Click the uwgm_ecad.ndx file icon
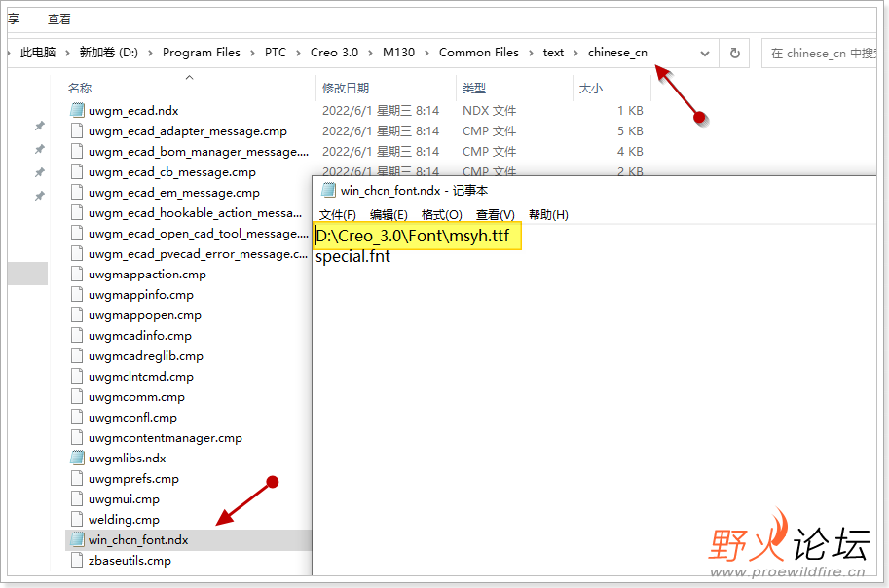Image resolution: width=889 pixels, height=588 pixels. pos(77,111)
